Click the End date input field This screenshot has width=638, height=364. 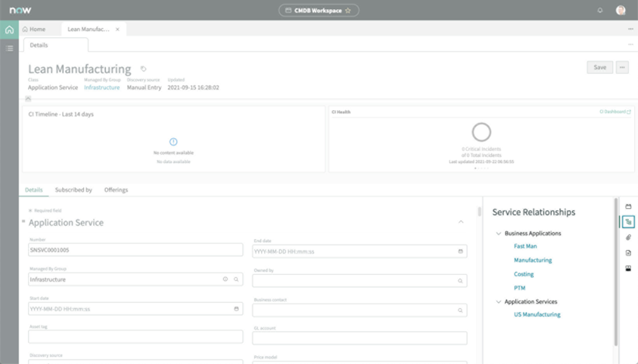(x=360, y=251)
